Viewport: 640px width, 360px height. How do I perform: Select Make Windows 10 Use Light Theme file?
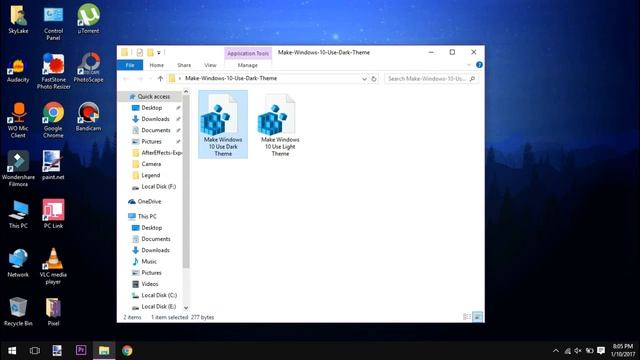click(x=280, y=124)
